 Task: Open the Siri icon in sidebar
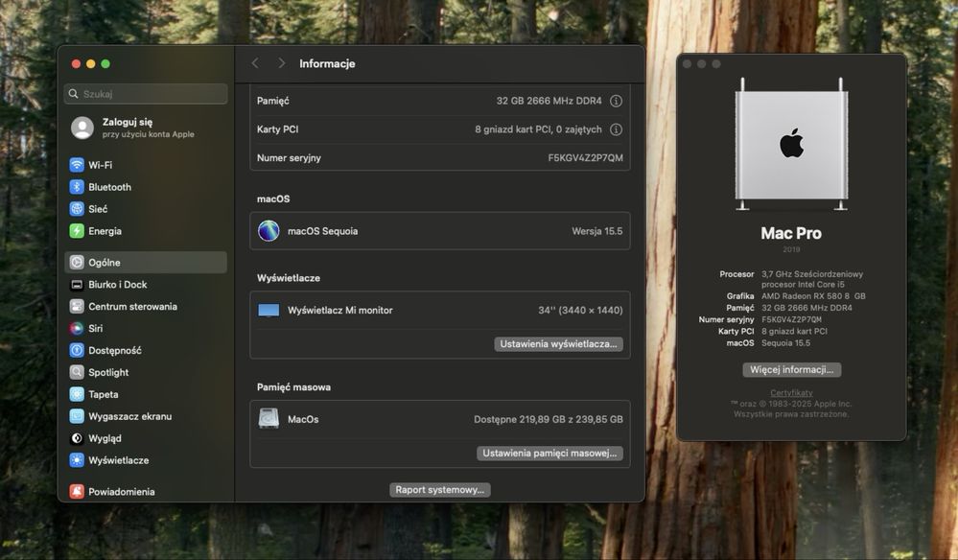77,329
